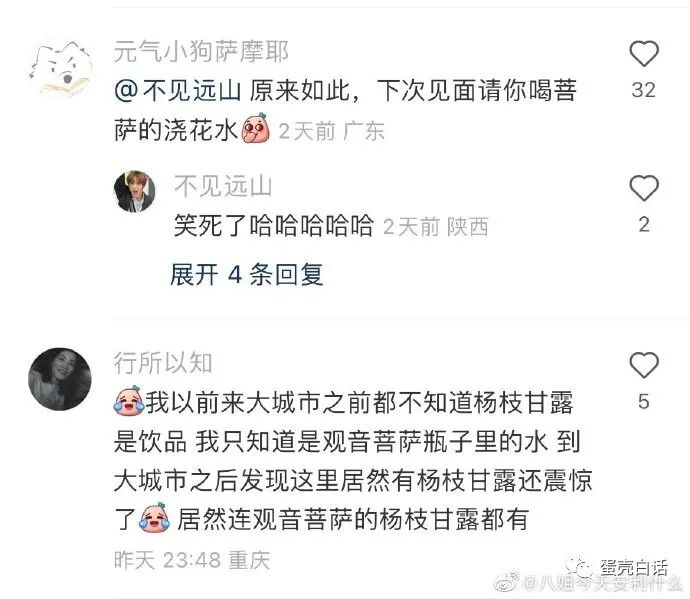This screenshot has width=690, height=599.
Task: Tap the like count 32
Action: (x=644, y=90)
